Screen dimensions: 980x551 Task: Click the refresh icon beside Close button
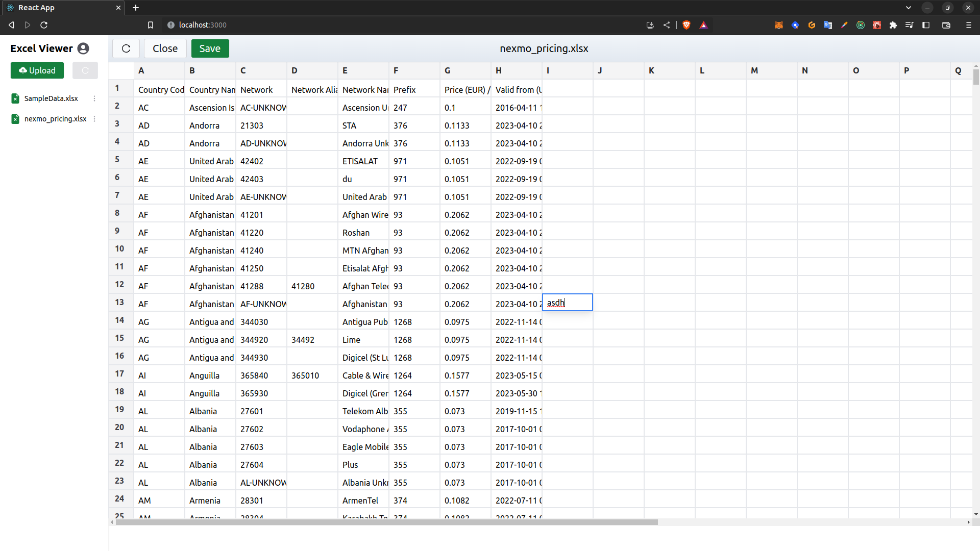[126, 48]
